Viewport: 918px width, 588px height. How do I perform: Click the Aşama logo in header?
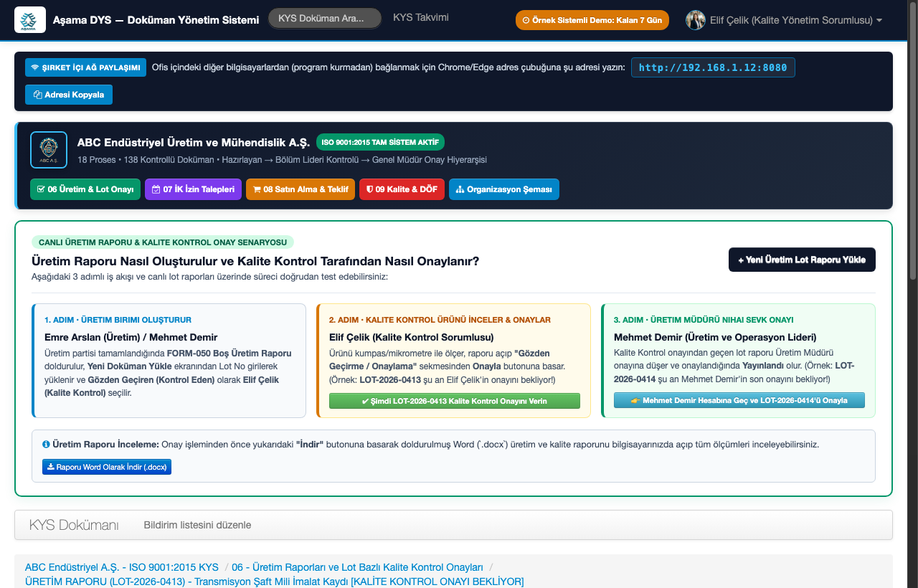[x=30, y=20]
